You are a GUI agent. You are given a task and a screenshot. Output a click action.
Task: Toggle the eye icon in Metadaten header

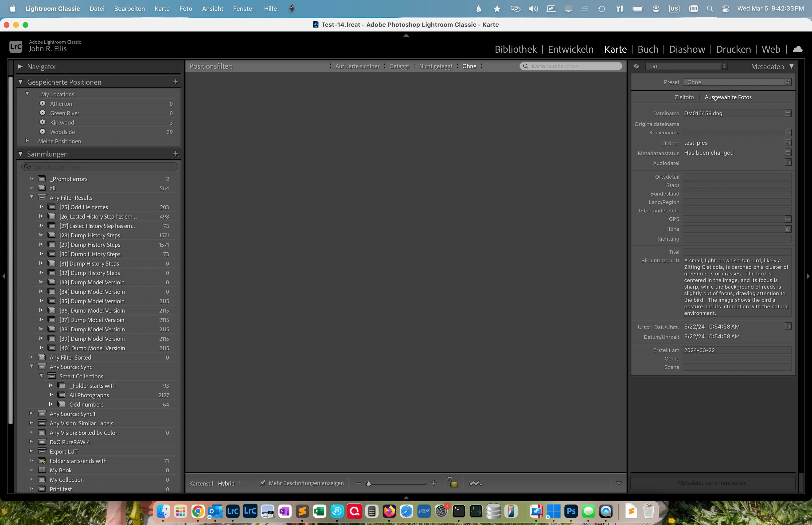point(636,67)
